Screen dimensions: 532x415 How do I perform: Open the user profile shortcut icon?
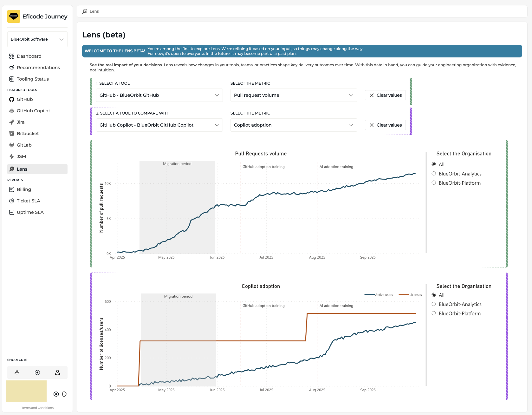coord(57,372)
